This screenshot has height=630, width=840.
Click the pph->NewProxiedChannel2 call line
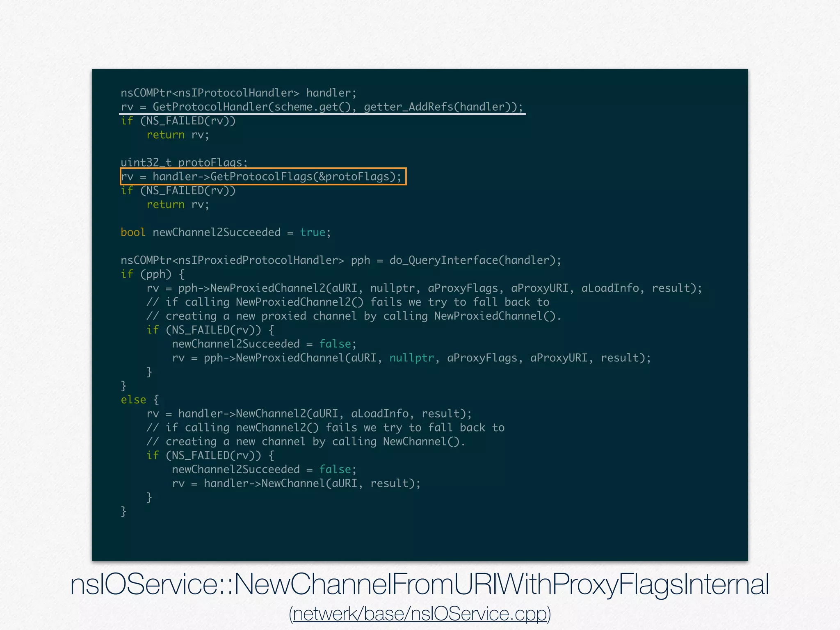coord(425,288)
